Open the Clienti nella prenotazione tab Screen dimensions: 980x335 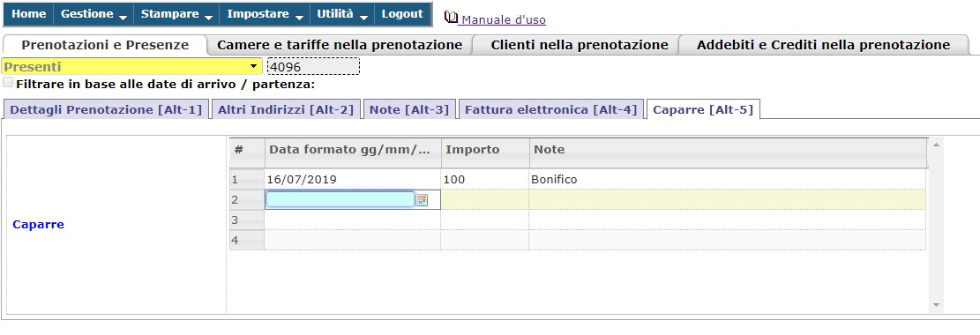pos(580,45)
